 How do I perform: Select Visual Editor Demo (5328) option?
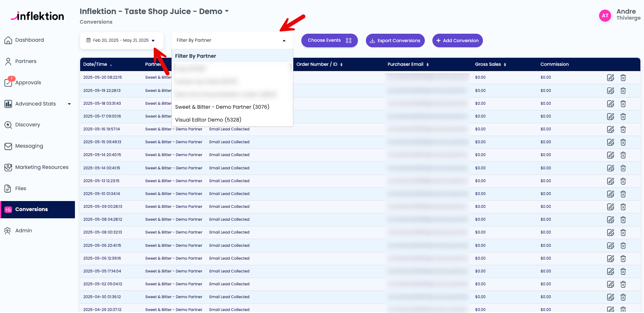tap(232, 120)
